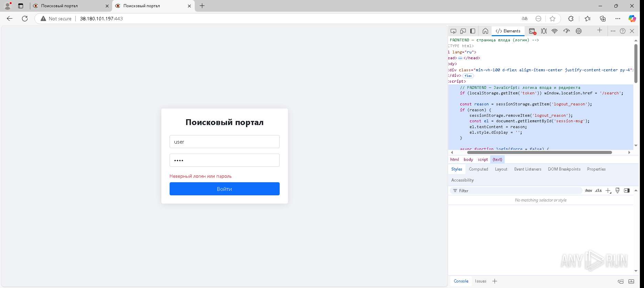Image resolution: width=644 pixels, height=288 pixels.
Task: Select the body breadcrumb
Action: click(x=468, y=160)
